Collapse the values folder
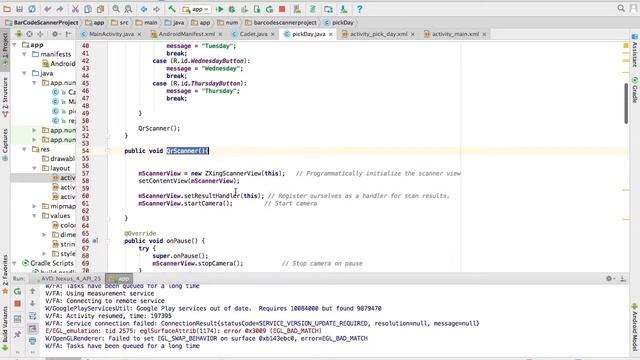Image resolution: width=640 pixels, height=360 pixels. click(35, 216)
